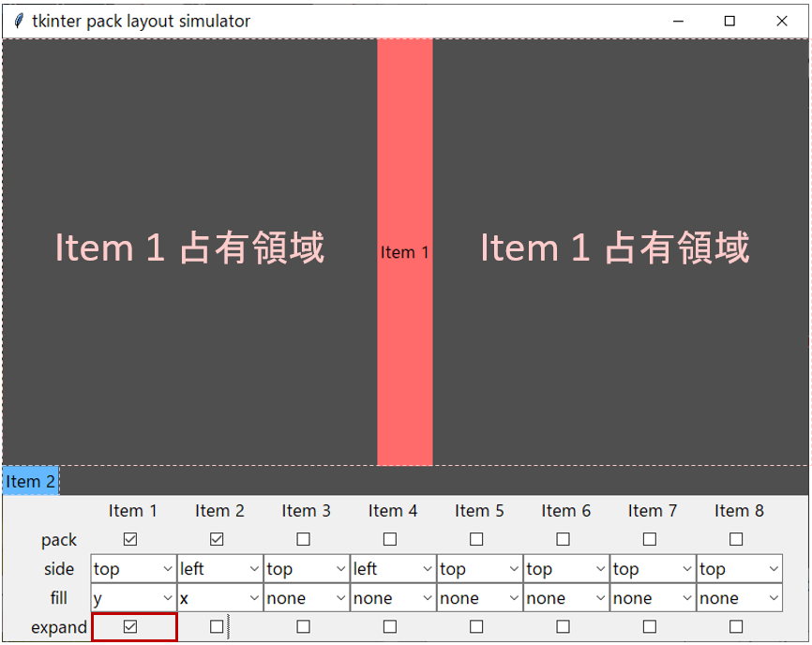Enable the pack checkbox for Item 6
The width and height of the screenshot is (812, 645).
click(x=563, y=539)
